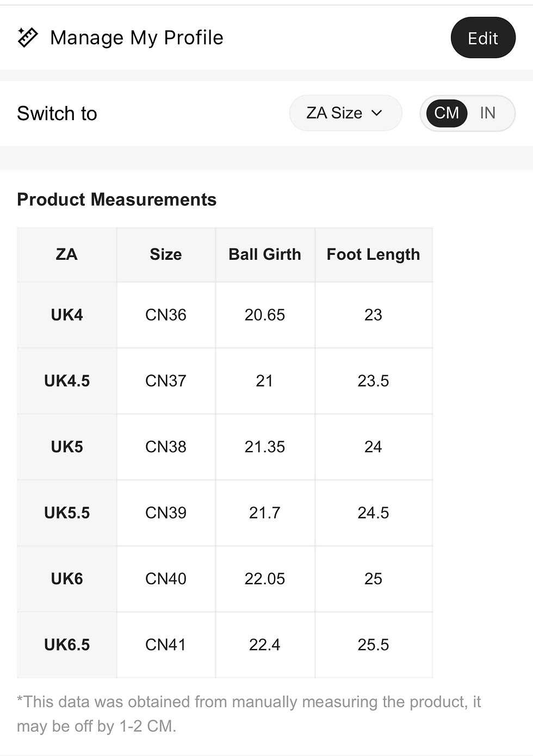Click the ZA column header
Image resolution: width=533 pixels, height=756 pixels.
click(x=67, y=254)
